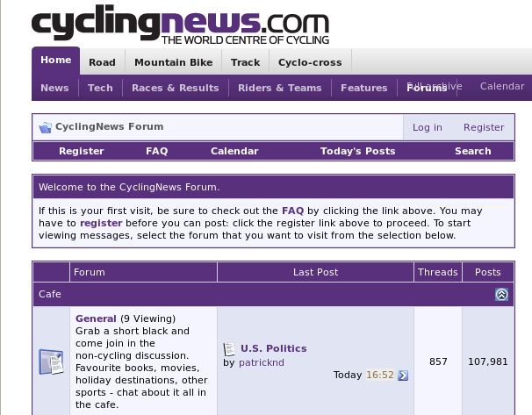This screenshot has height=415, width=532.
Task: Open the U.S. Politics thread
Action: click(274, 348)
